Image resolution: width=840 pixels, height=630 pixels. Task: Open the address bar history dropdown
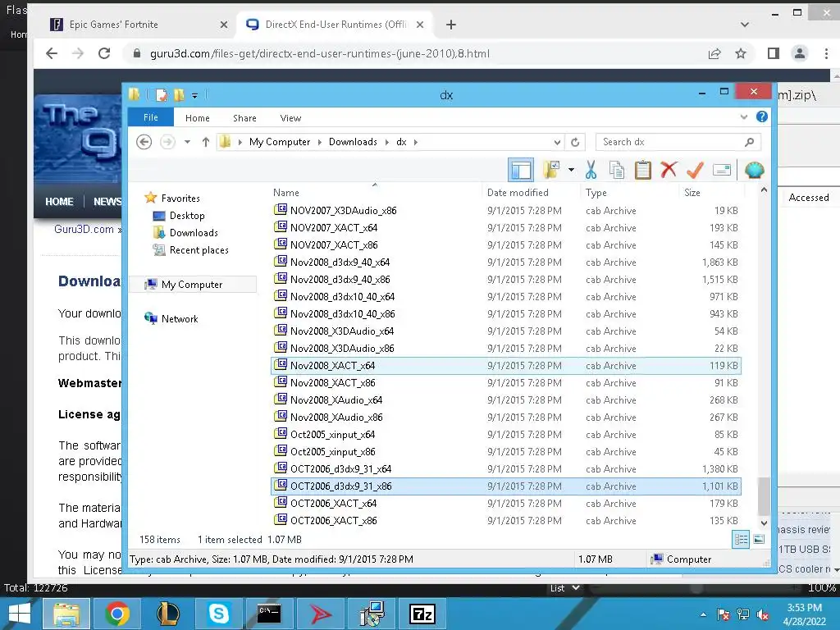pyautogui.click(x=557, y=142)
